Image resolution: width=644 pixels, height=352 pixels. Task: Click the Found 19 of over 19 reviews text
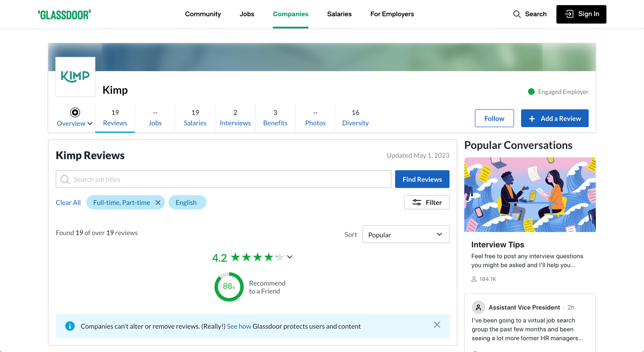click(x=97, y=233)
